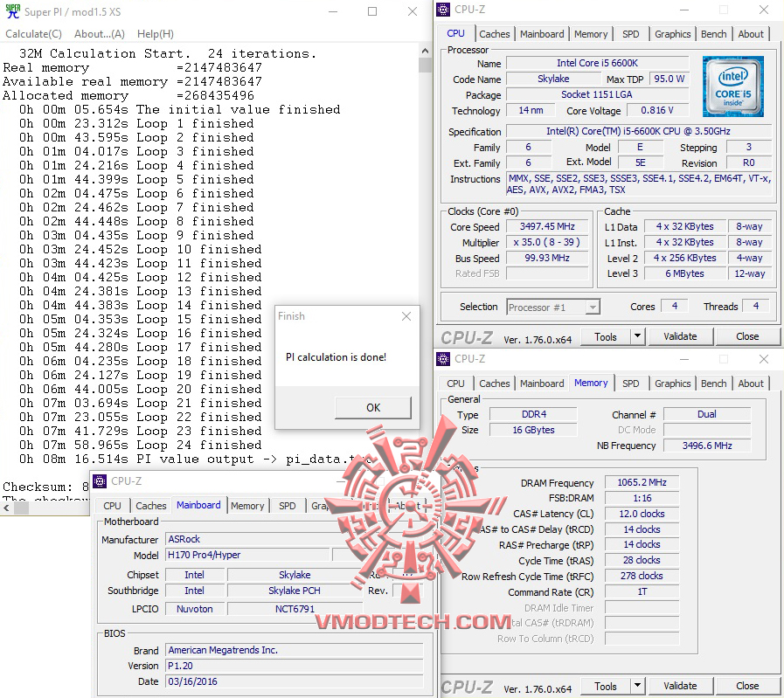Select Mainboard tab in the bottom-left CPU-Z window
The width and height of the screenshot is (784, 698).
pos(198,505)
